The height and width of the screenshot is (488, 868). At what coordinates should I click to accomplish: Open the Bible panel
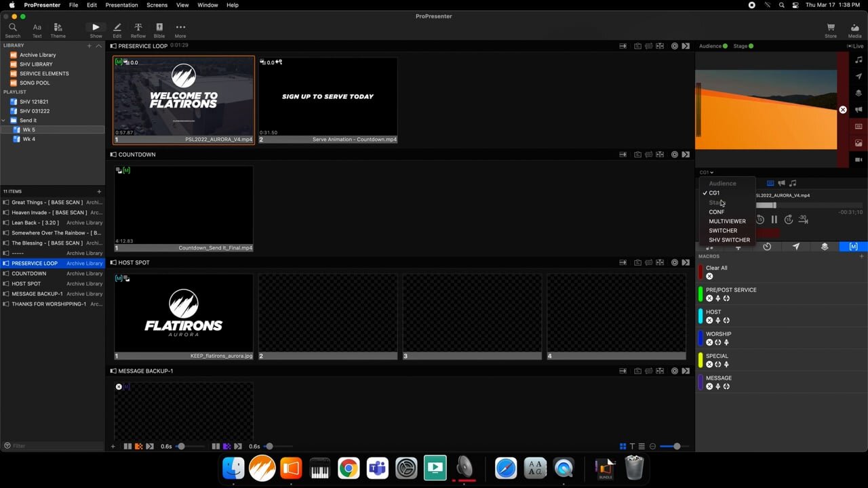(159, 30)
